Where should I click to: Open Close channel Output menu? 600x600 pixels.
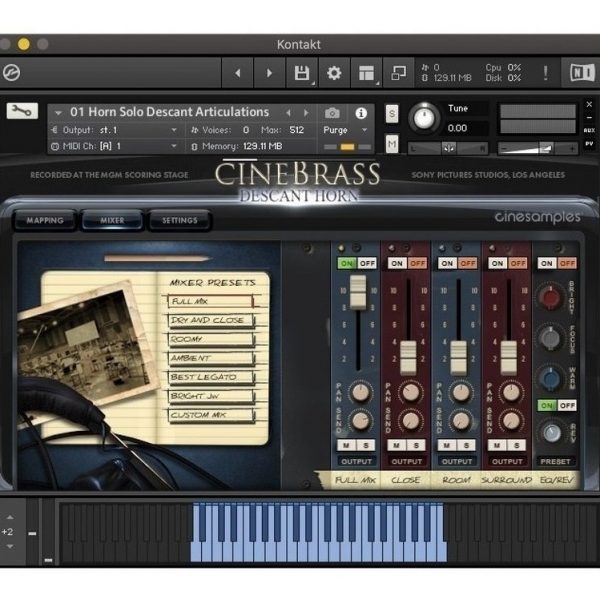(407, 461)
